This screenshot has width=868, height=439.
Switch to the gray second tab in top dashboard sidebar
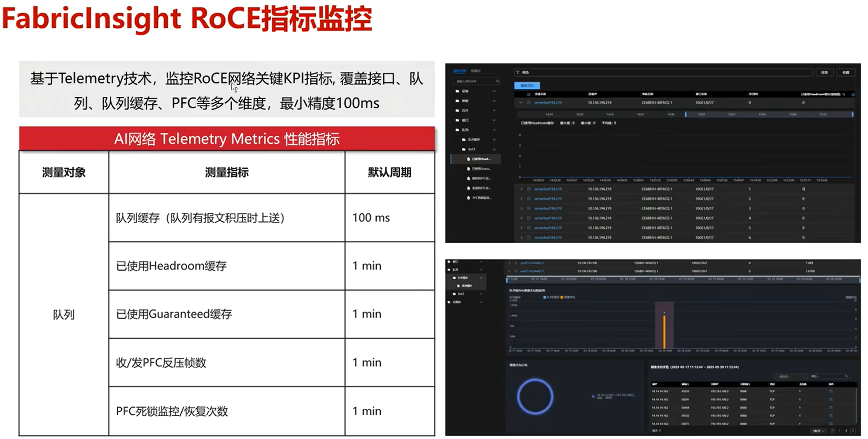(x=476, y=71)
